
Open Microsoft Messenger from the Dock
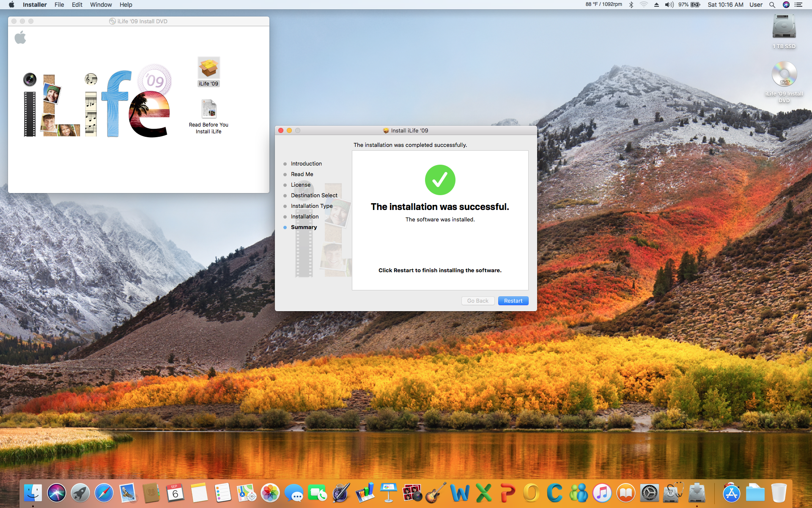(x=579, y=493)
